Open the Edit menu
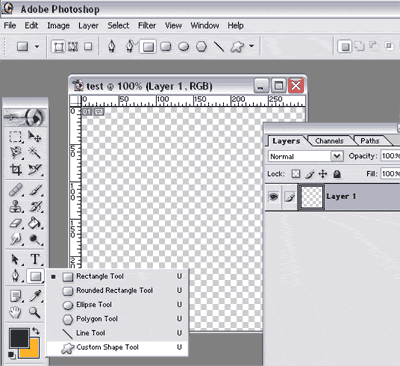 pos(31,26)
